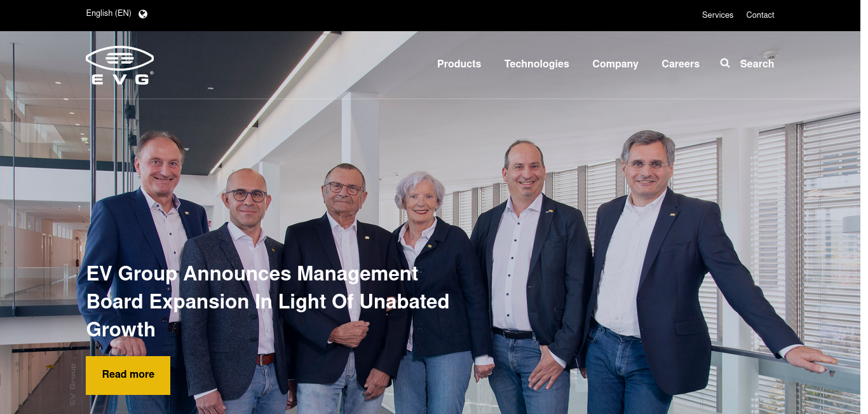Click the EVG logo

(119, 66)
